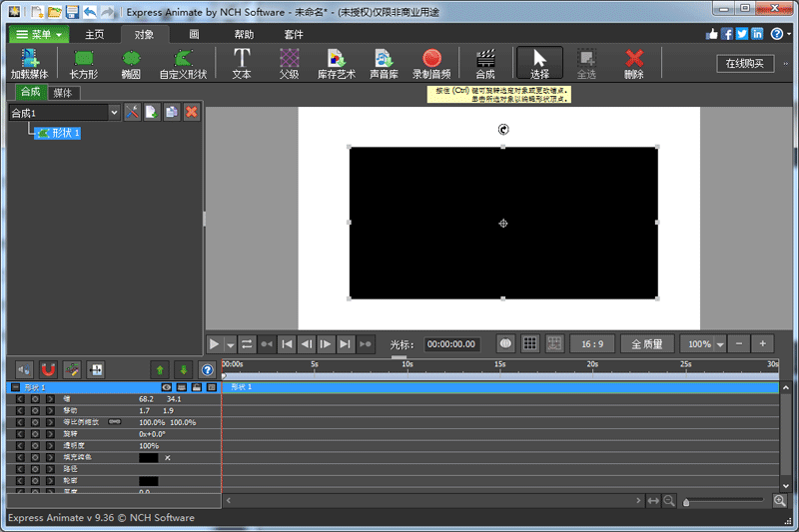Click the black 填充纯色 color swatch
799x532 pixels.
pos(148,458)
